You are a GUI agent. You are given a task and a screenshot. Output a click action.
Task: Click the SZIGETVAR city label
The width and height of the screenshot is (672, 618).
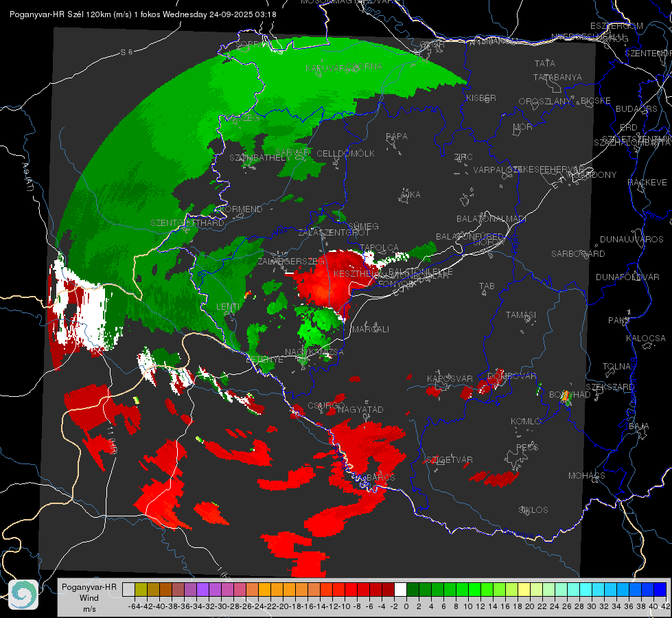tap(450, 460)
